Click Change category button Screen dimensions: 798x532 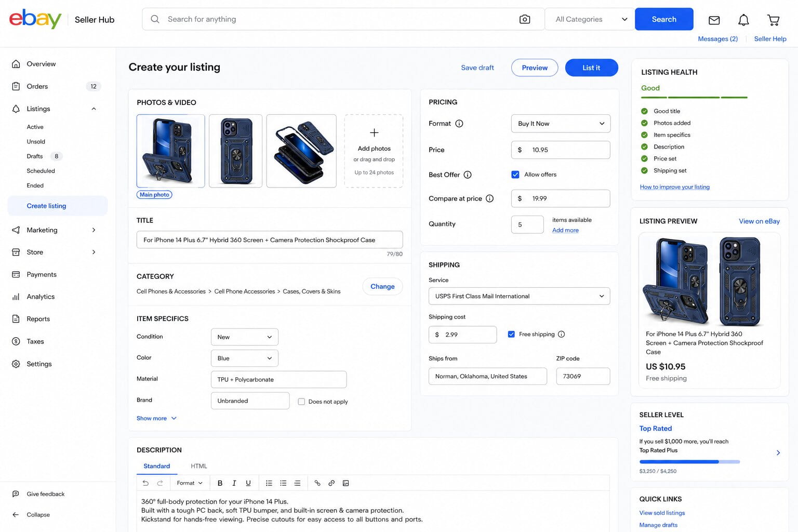click(382, 286)
